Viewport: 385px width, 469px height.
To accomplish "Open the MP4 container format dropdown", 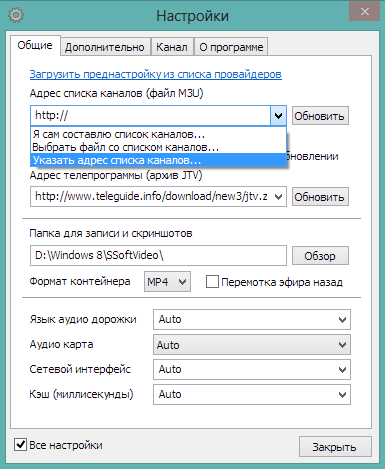I will (167, 282).
